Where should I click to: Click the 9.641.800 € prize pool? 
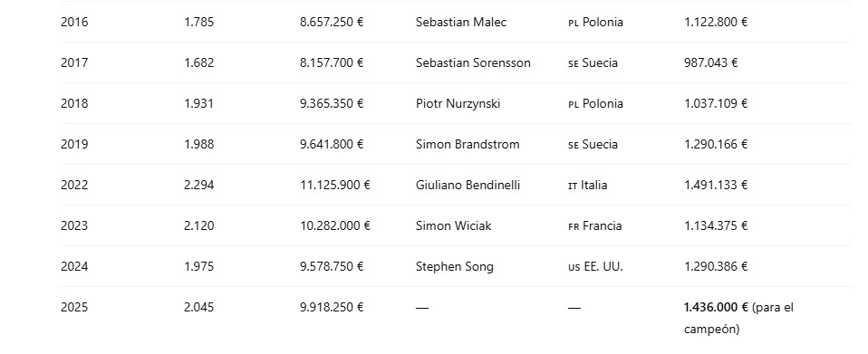(x=332, y=144)
